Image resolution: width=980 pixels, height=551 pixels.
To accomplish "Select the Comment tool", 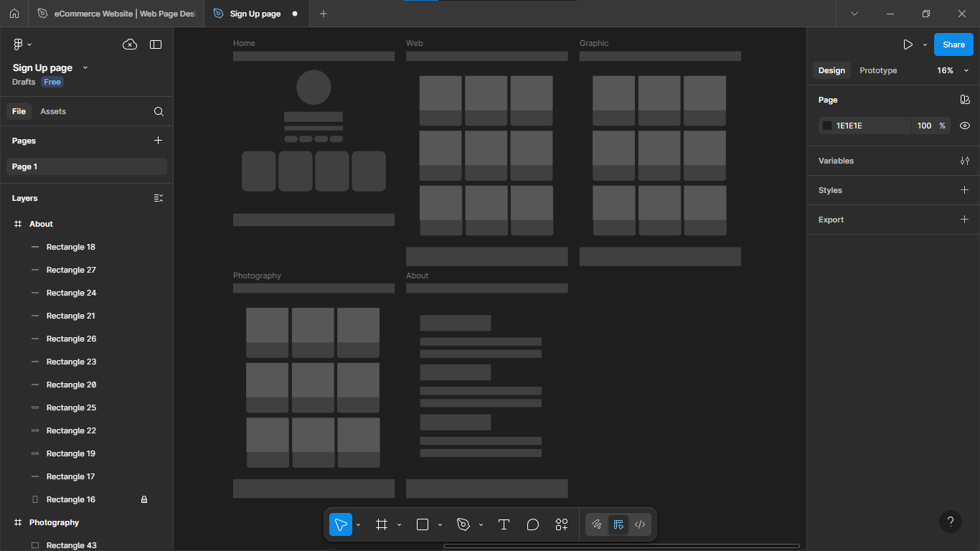I will point(532,524).
